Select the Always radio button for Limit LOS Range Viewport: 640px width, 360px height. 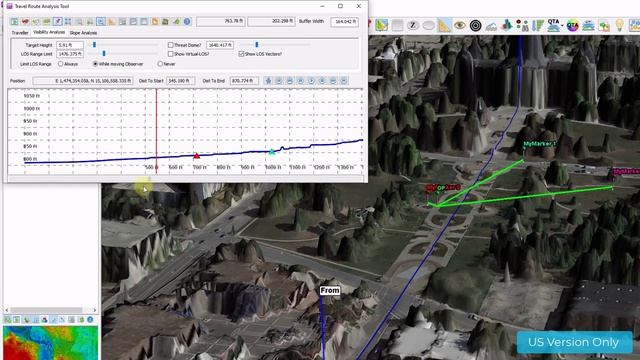tap(60, 64)
